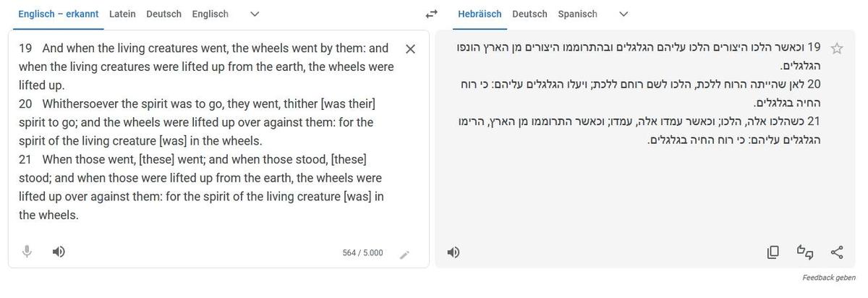Switch target language to Deutsch
The width and height of the screenshot is (868, 298).
pyautogui.click(x=529, y=14)
